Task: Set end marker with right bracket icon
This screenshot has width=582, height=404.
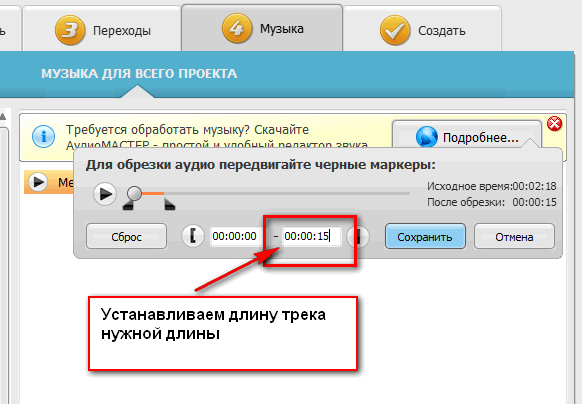Action: pos(358,236)
